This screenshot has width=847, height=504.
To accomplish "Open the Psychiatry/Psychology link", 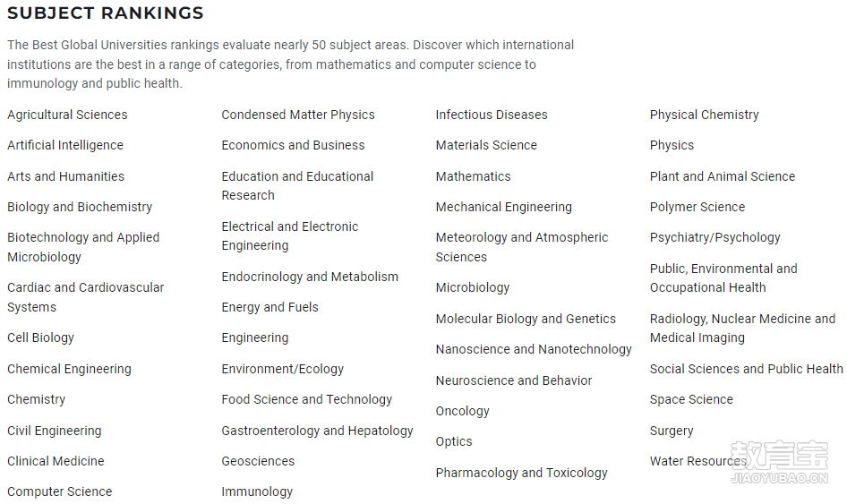I will [x=715, y=238].
